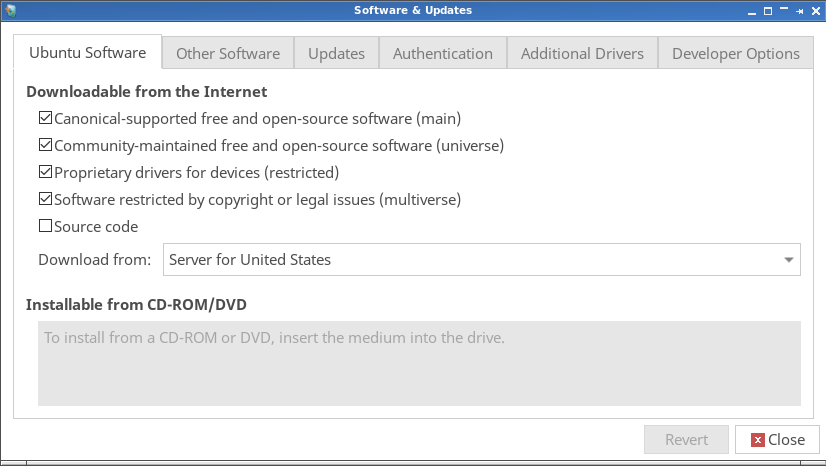Click the shade/roll-up window icon
This screenshot has height=466, width=826.
point(784,9)
